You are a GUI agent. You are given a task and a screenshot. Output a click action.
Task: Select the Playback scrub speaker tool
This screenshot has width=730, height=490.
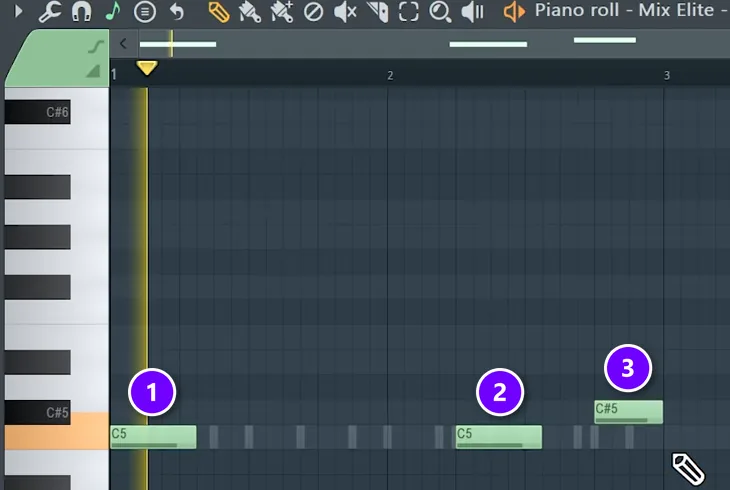click(472, 12)
